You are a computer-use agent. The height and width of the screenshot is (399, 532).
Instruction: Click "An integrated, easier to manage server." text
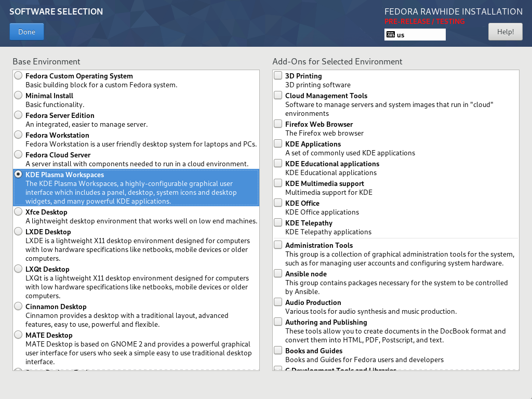(x=87, y=124)
